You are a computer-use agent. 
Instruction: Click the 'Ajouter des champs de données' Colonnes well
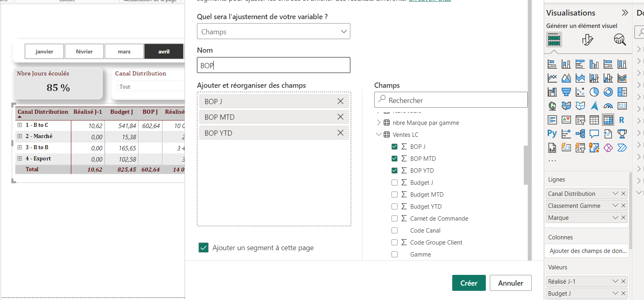click(586, 251)
